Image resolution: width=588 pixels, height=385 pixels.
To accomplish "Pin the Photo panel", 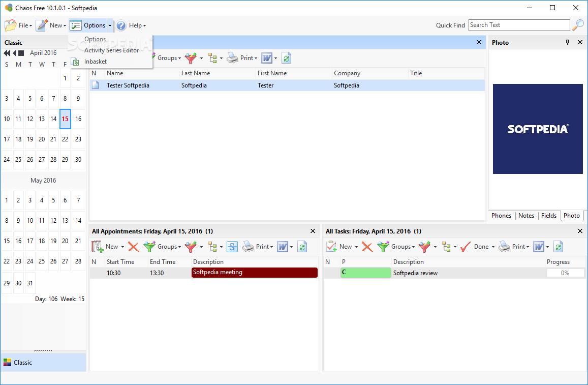I will click(x=567, y=42).
